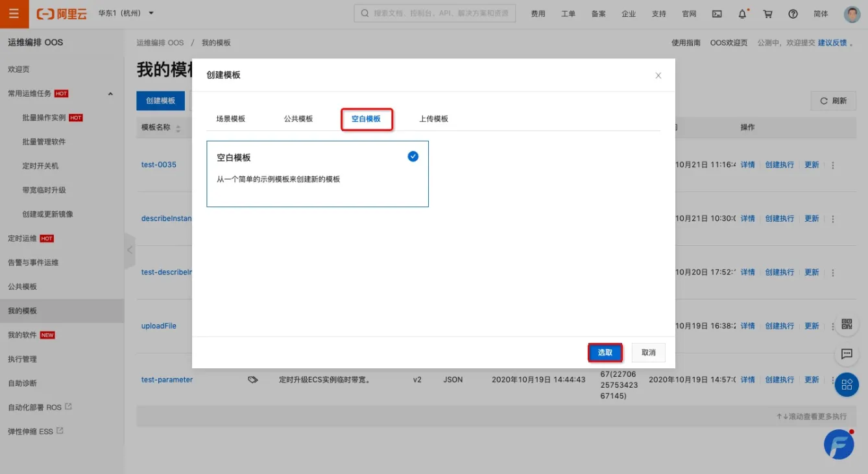Close the 创建模板 dialog with X
This screenshot has height=474, width=868.
pos(658,75)
